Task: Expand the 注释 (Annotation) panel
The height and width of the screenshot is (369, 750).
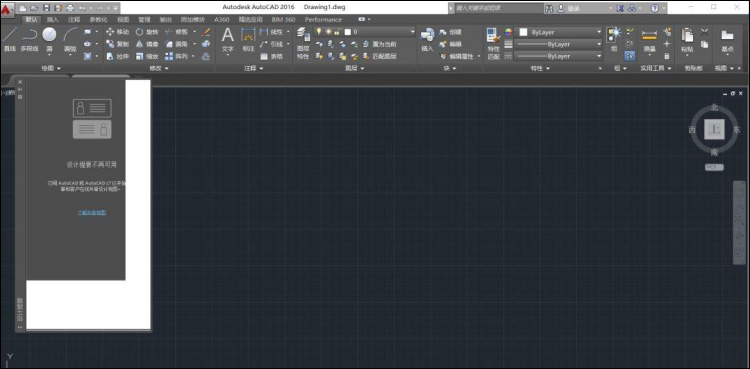Action: (x=254, y=68)
